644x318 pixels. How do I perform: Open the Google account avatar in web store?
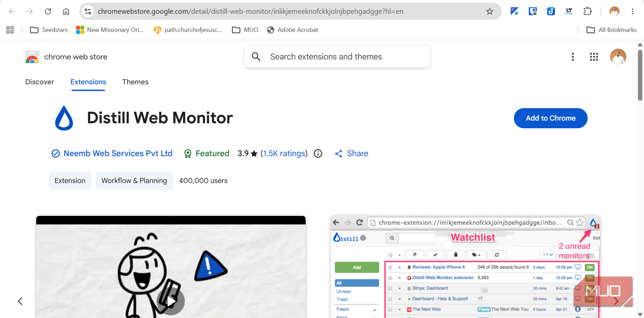tap(618, 57)
